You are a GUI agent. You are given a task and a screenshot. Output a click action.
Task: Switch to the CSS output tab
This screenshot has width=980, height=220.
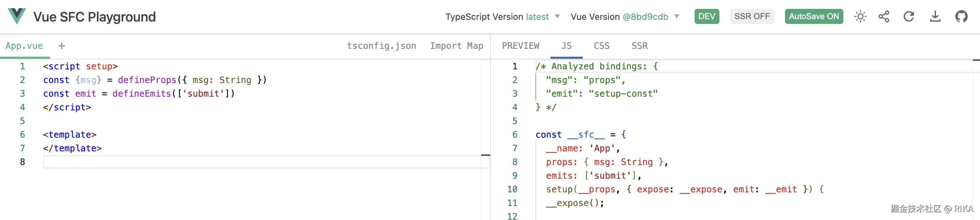tap(601, 46)
